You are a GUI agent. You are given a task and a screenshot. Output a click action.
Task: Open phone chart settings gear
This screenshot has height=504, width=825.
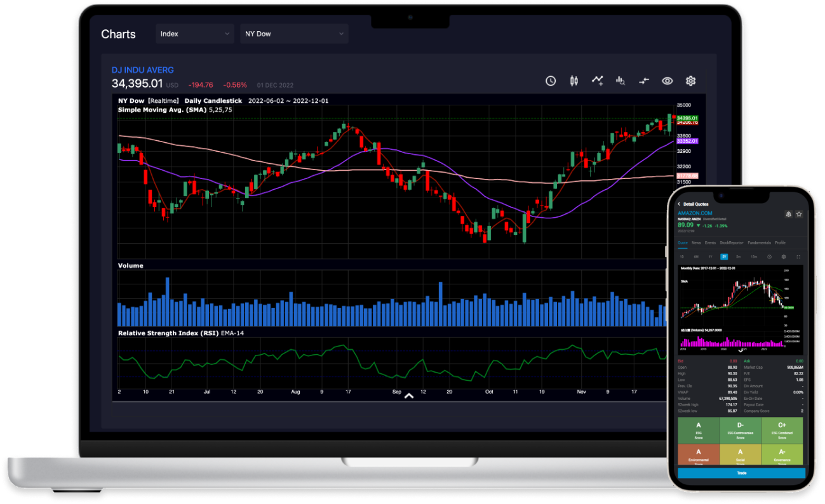pos(784,257)
